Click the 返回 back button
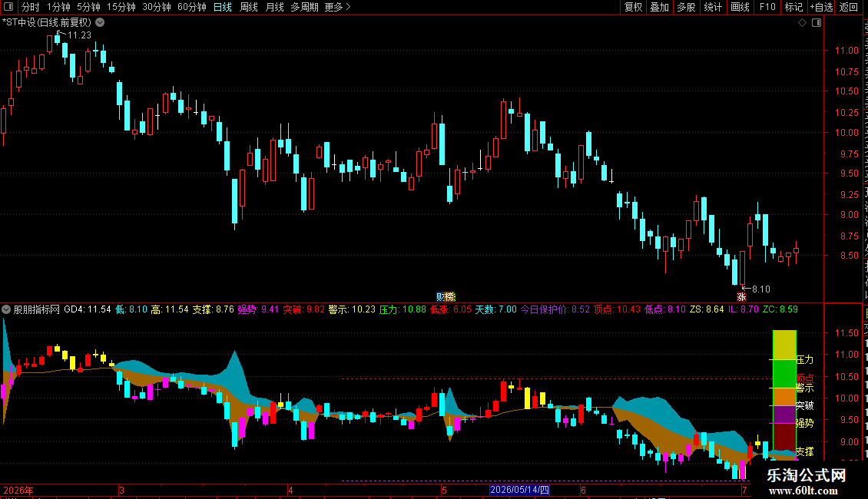Image resolution: width=868 pixels, height=499 pixels. (x=849, y=7)
